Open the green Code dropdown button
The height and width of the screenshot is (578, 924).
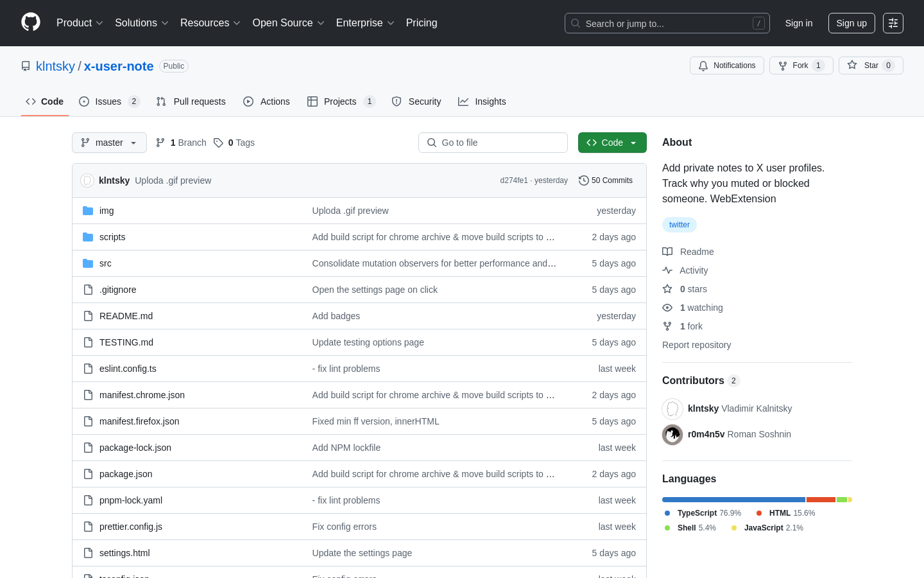tap(612, 143)
